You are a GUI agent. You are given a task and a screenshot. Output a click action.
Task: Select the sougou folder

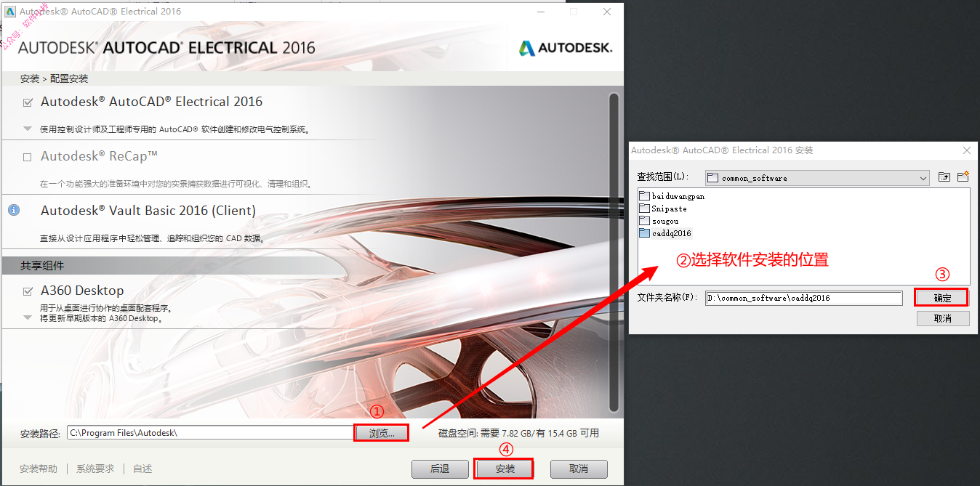tap(659, 221)
